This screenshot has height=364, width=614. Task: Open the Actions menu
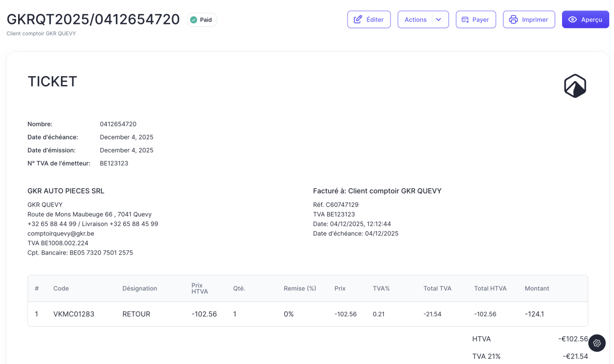tap(416, 20)
